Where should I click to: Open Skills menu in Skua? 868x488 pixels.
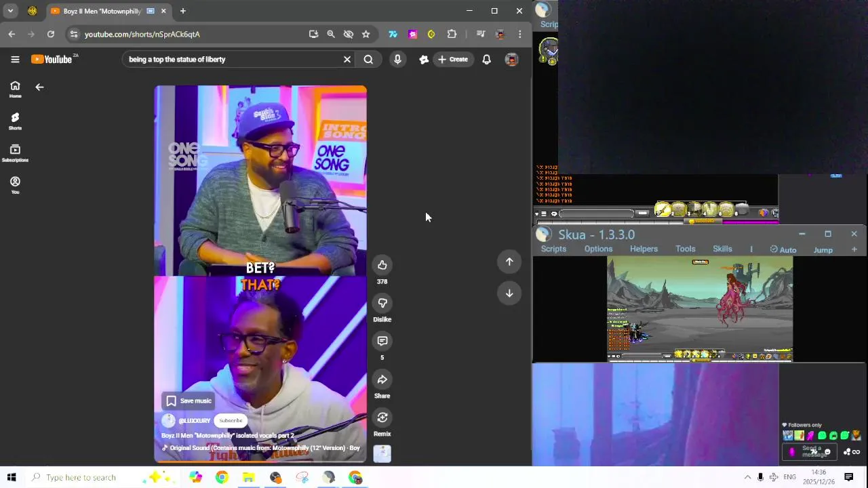(x=722, y=249)
